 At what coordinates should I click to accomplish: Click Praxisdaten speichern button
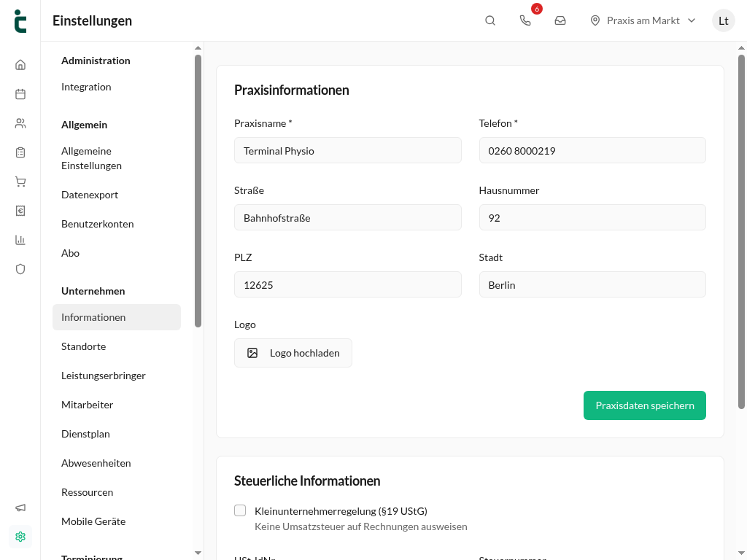pyautogui.click(x=645, y=405)
